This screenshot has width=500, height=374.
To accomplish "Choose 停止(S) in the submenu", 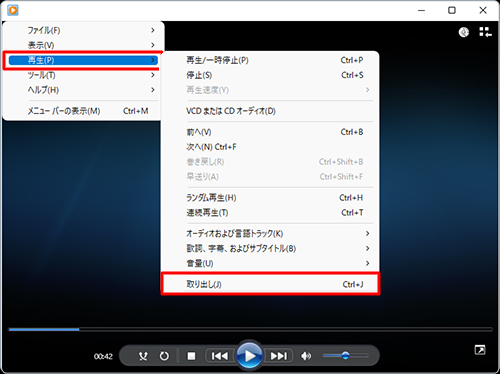I will (270, 75).
